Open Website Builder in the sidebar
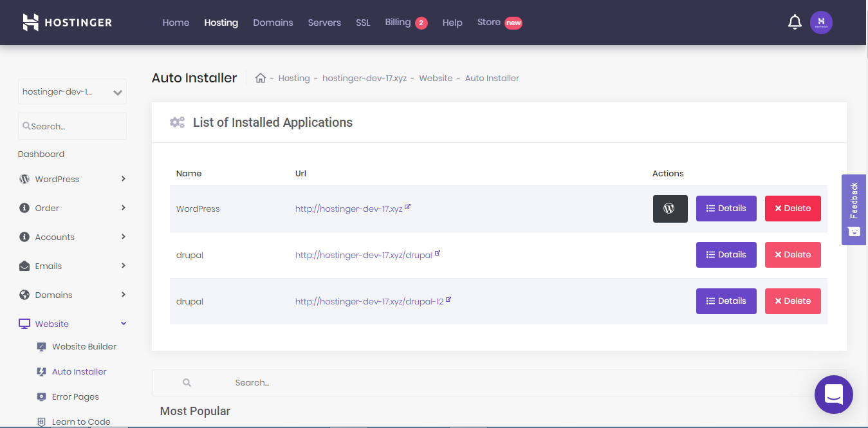The image size is (868, 428). coord(84,346)
